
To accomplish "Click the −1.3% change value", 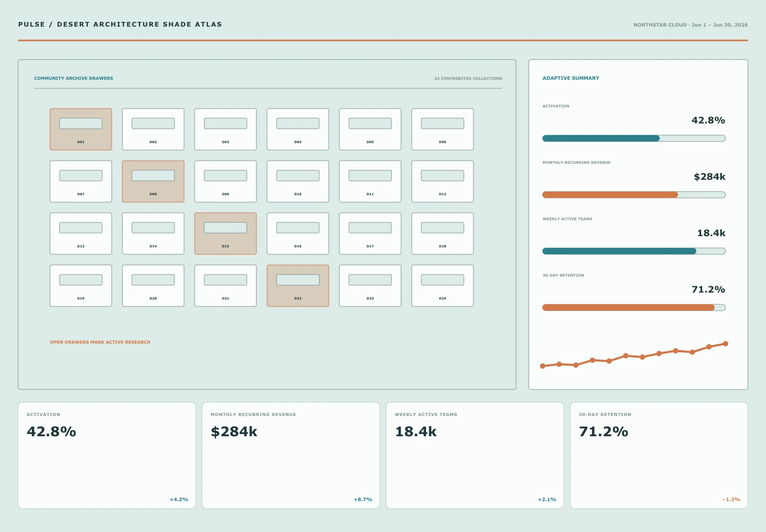I will coord(731,500).
